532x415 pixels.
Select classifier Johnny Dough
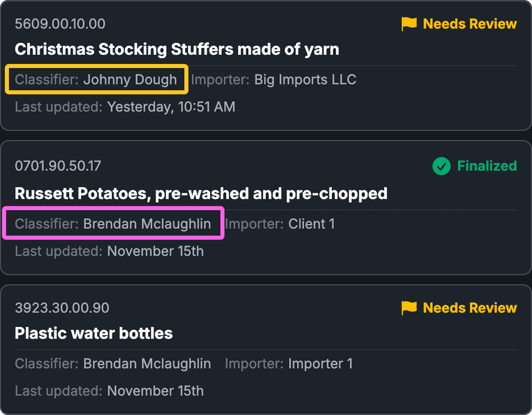click(x=130, y=80)
